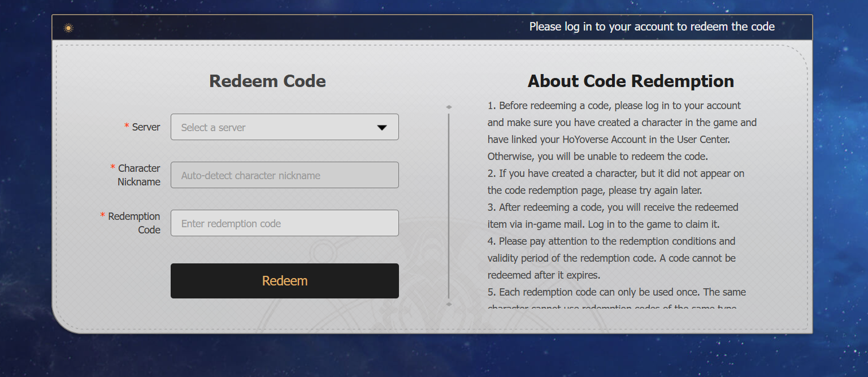This screenshot has width=868, height=377.
Task: Click the 'Please log in' header message
Action: (x=652, y=27)
